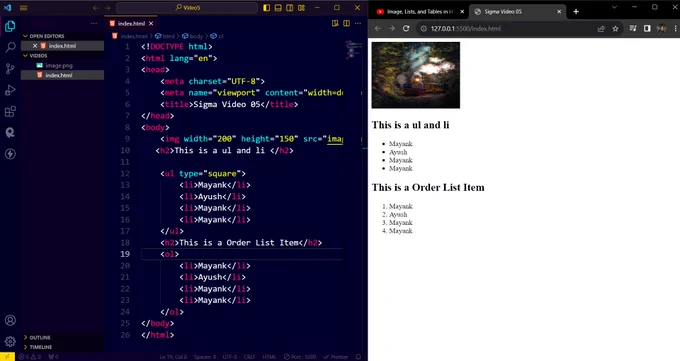This screenshot has width=680, height=361.
Task: Go back with VS Code navigation arrow
Action: click(95, 8)
